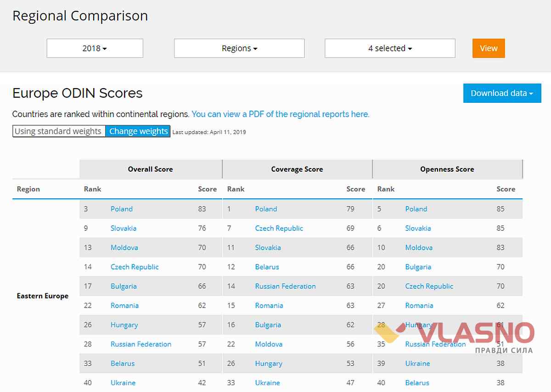
Task: Open Slovakia in the Openness Score column
Action: [x=418, y=228]
